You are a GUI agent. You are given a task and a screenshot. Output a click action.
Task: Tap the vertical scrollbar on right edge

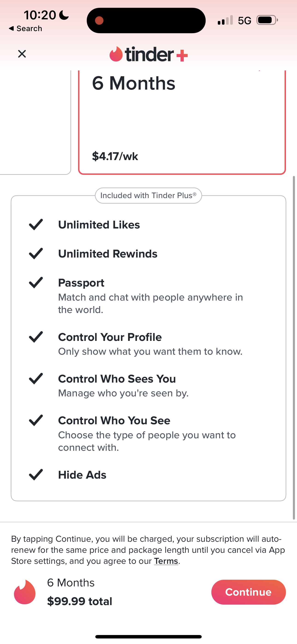[294, 348]
